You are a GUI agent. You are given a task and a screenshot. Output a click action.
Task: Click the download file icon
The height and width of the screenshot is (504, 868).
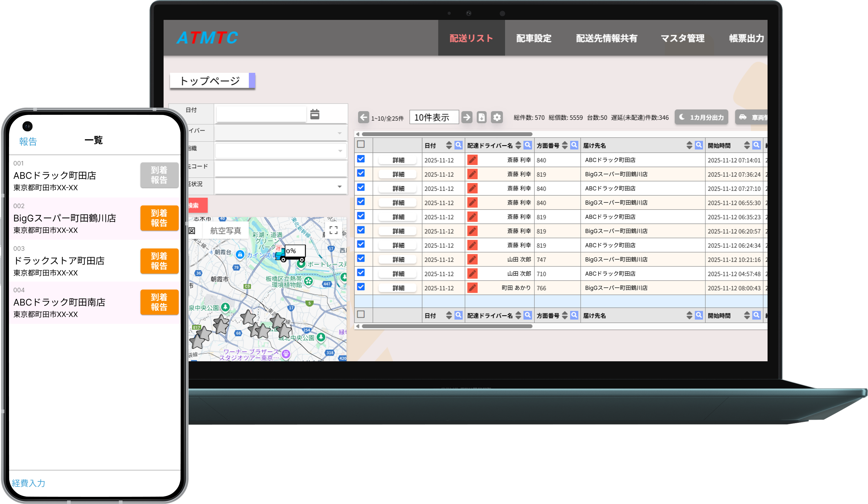point(481,117)
